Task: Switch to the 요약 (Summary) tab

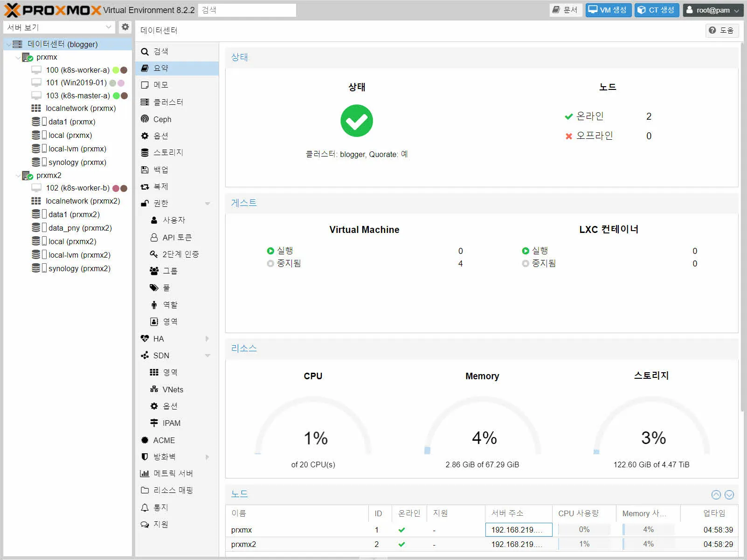Action: [159, 68]
